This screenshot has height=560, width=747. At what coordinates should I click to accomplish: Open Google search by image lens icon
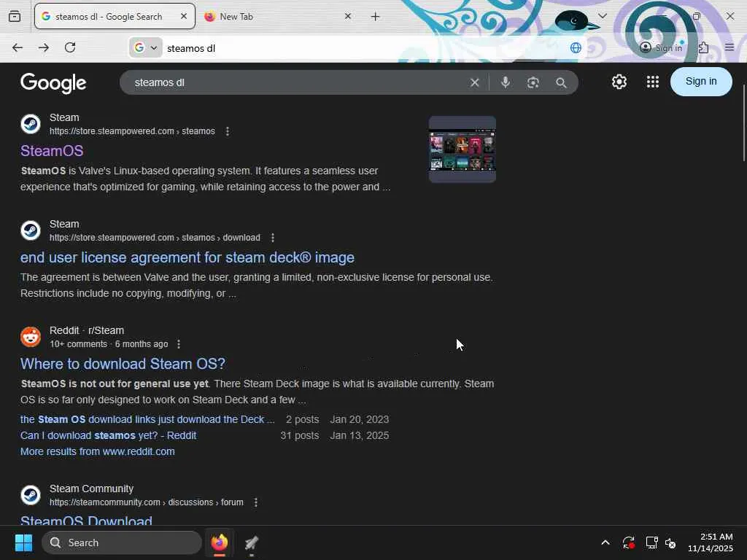click(533, 82)
